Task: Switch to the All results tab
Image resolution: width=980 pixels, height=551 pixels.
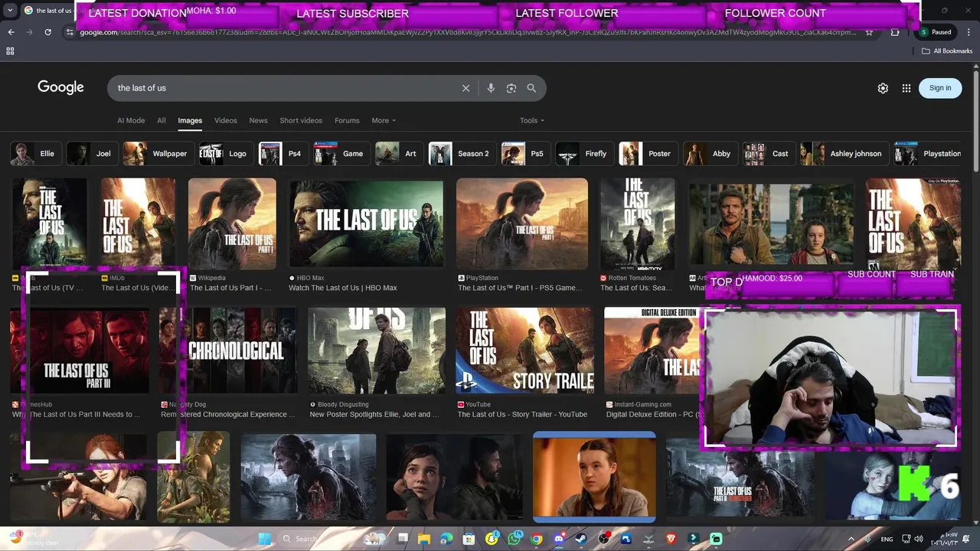Action: [x=162, y=120]
